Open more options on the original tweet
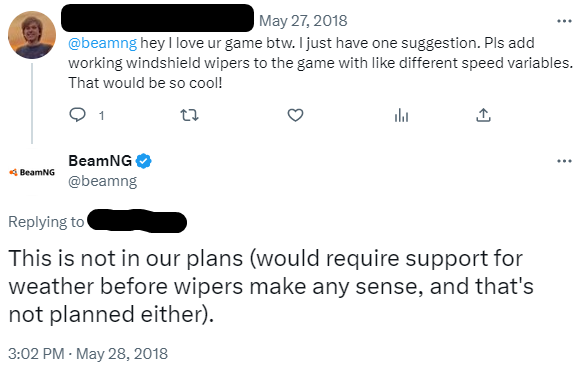 (564, 21)
